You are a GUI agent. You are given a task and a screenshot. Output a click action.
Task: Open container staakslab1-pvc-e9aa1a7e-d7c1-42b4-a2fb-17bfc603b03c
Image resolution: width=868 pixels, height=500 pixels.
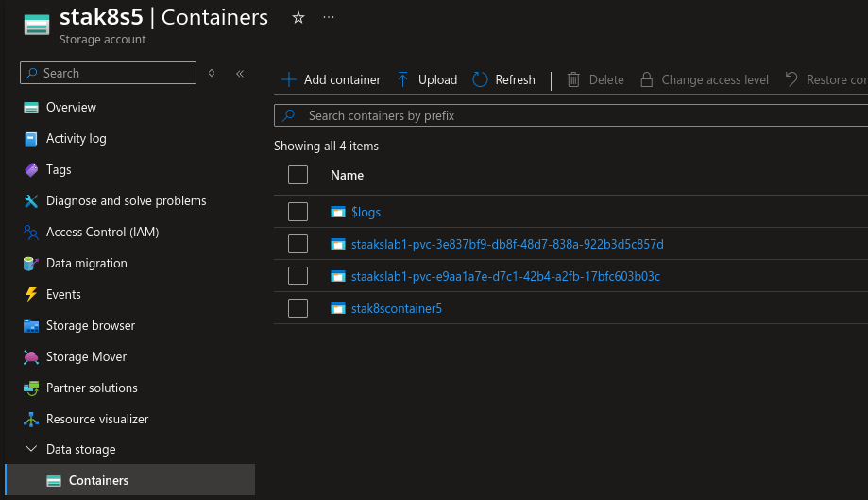[505, 276]
